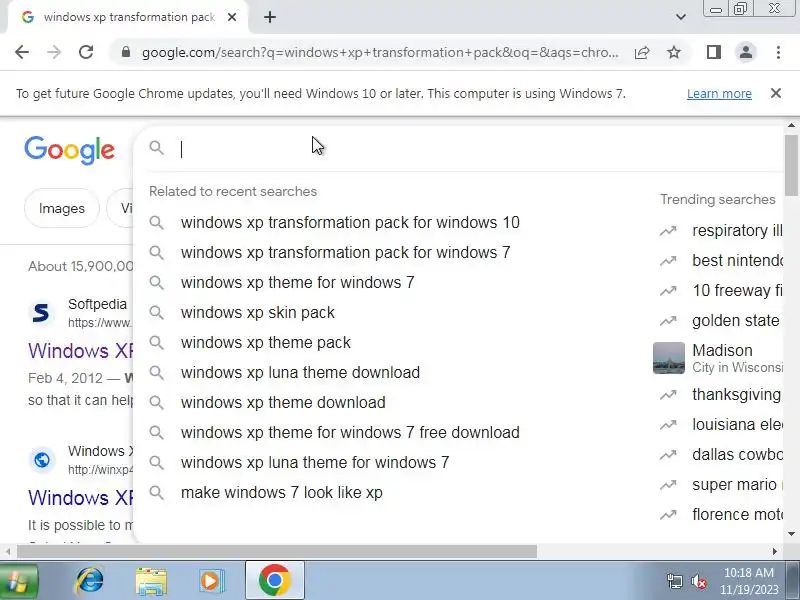Open Windows Explorer from the taskbar
Viewport: 800px width, 600px height.
pos(151,581)
